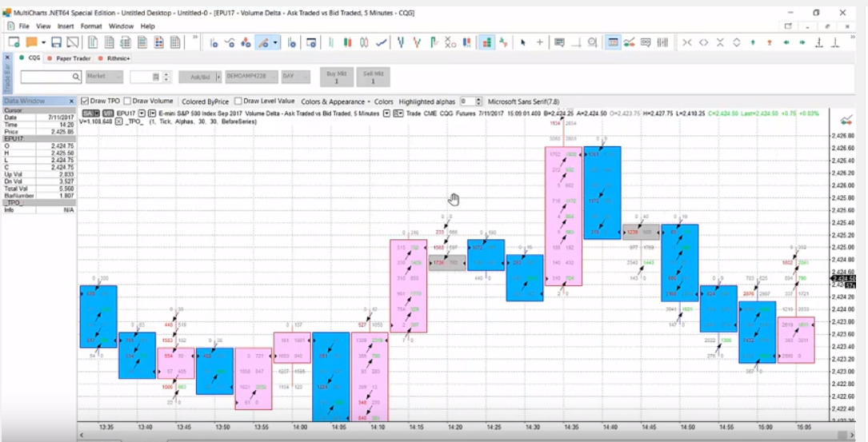Click the New chart window icon

tap(14, 42)
